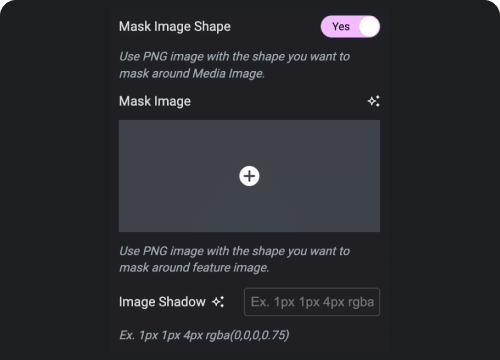Click the 'mask around feature image' hint text

click(x=194, y=267)
